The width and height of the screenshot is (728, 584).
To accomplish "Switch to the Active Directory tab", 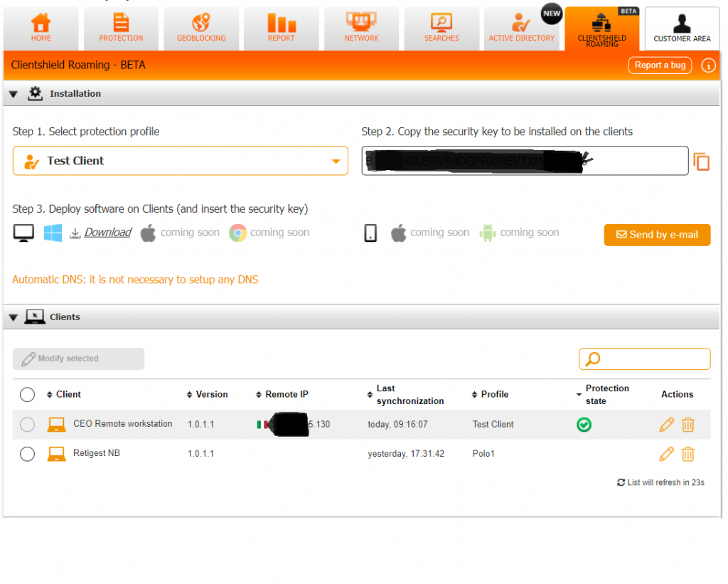I will coord(521,29).
